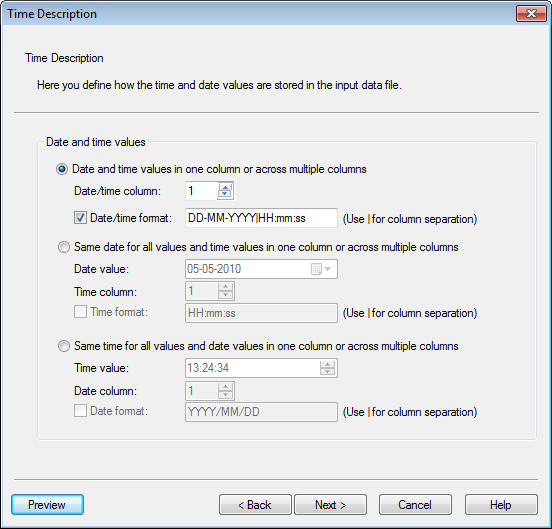Screen dimensions: 552x529
Task: Click the Preview button
Action: (48, 505)
